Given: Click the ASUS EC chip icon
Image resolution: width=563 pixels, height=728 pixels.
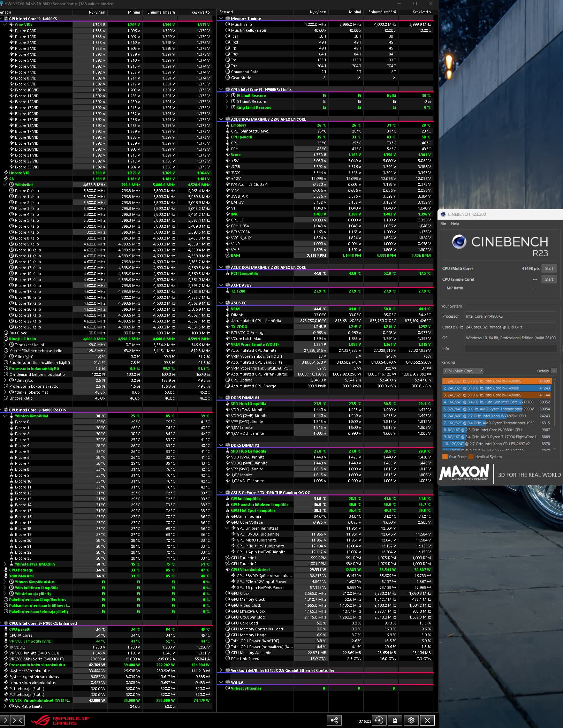Looking at the screenshot, I should click(x=228, y=303).
